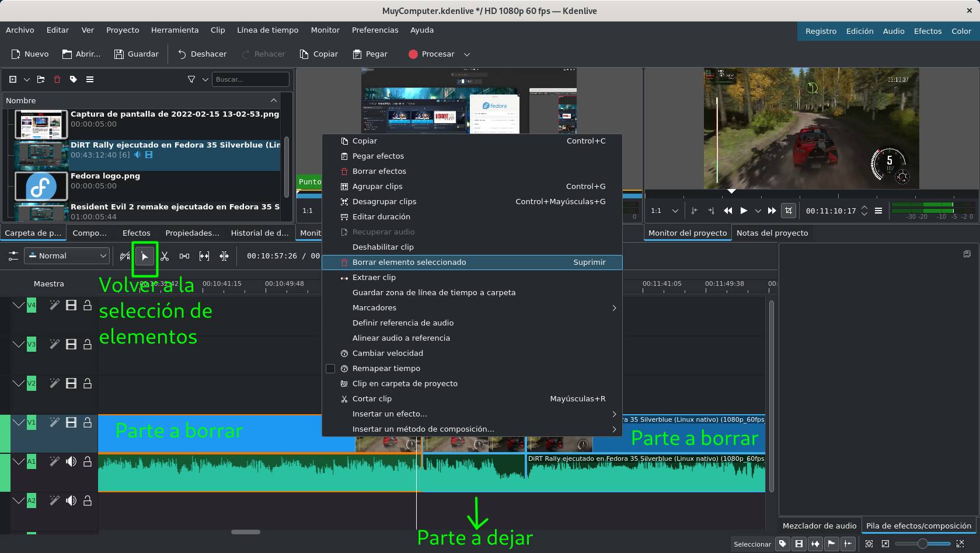Hide video track V2 with film icon

pyautogui.click(x=71, y=383)
